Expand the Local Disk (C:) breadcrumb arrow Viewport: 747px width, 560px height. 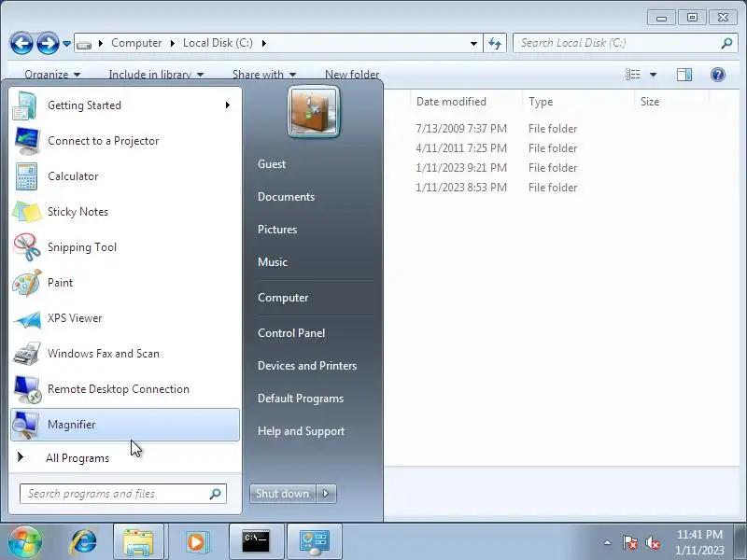(x=264, y=43)
